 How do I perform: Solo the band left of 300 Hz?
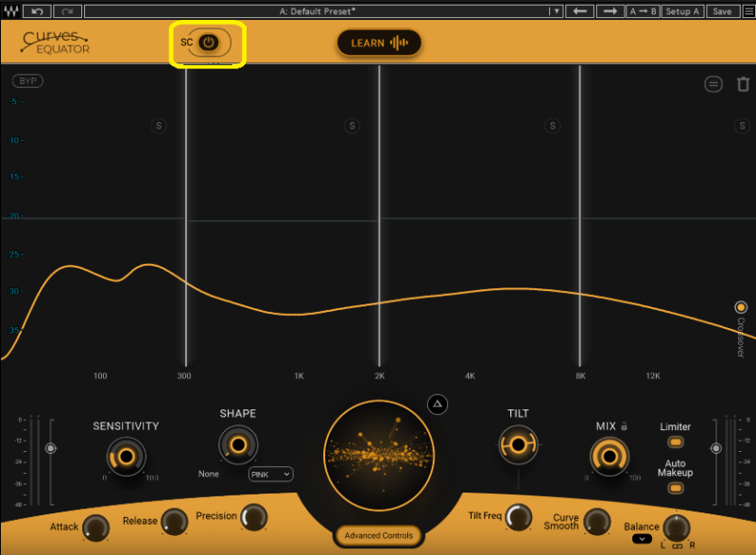coord(159,126)
